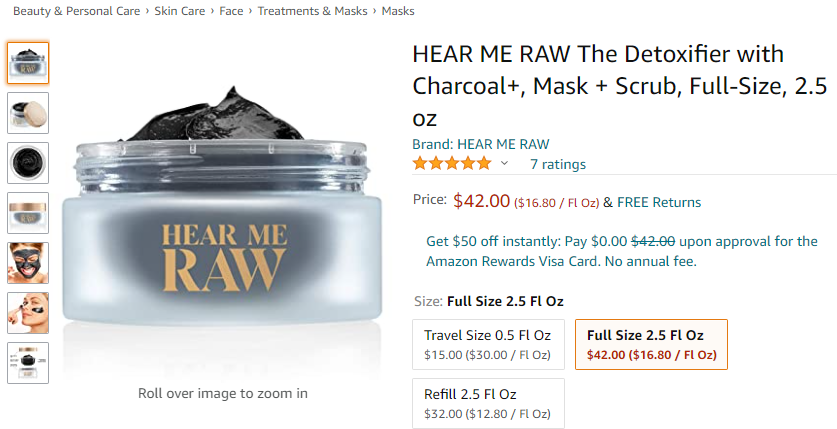The width and height of the screenshot is (837, 429).
Task: Open the 7 ratings link
Action: [x=558, y=164]
